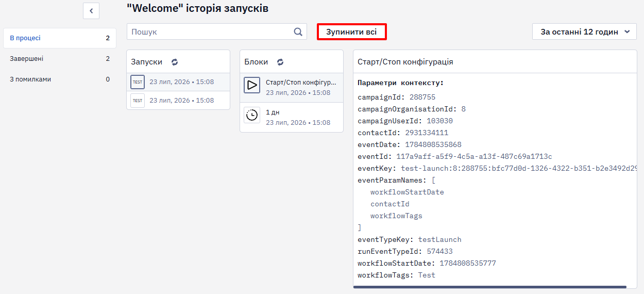Select the first launch row in Запуски

point(178,82)
